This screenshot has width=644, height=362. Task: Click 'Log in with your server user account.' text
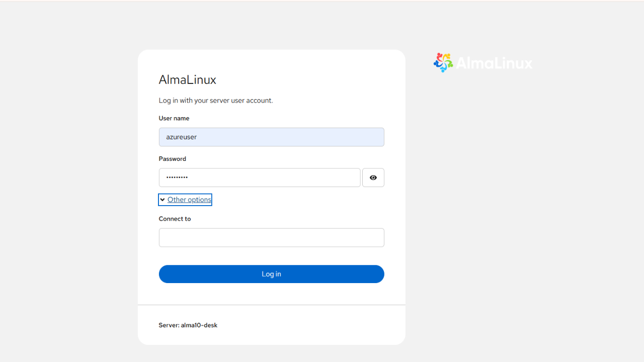click(216, 101)
